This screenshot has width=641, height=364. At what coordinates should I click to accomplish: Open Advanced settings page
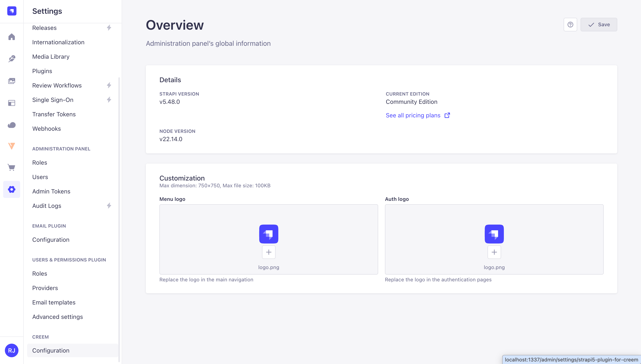click(x=57, y=317)
